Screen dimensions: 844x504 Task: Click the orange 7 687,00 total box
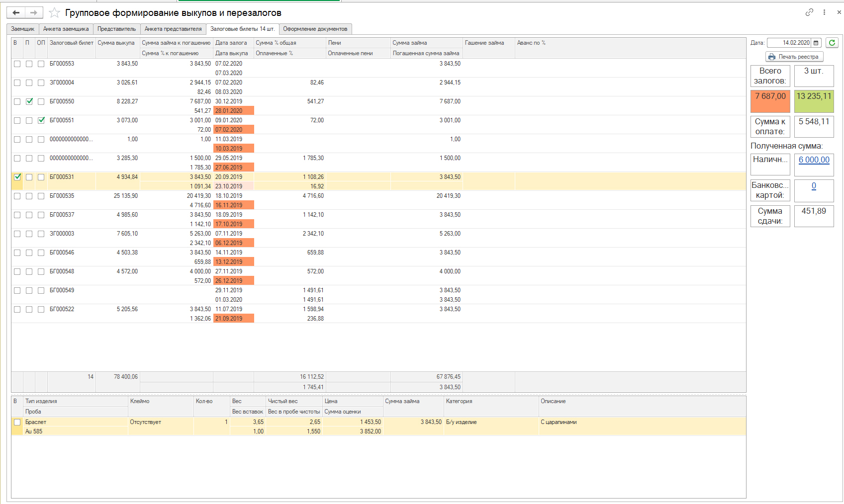pos(770,101)
